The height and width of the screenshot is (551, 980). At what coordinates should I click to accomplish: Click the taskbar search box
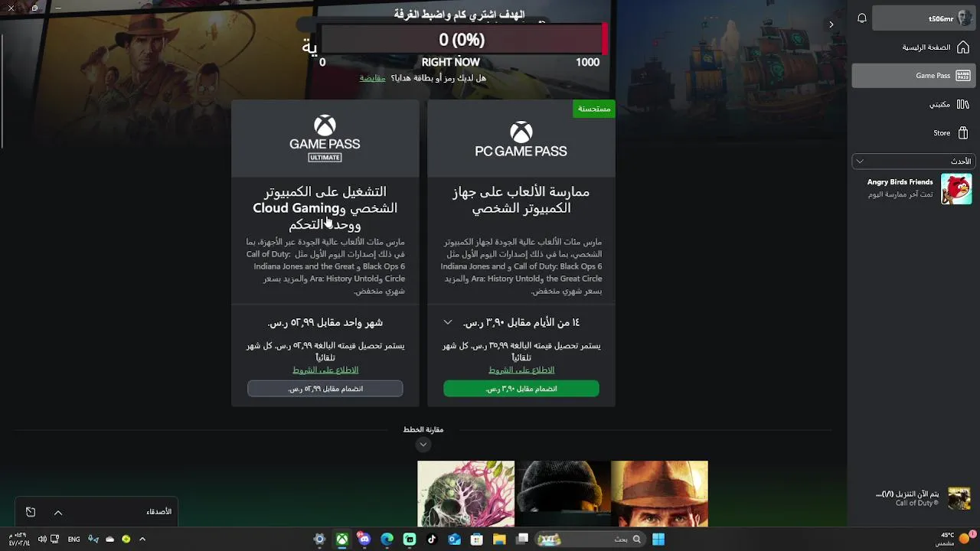(x=590, y=539)
